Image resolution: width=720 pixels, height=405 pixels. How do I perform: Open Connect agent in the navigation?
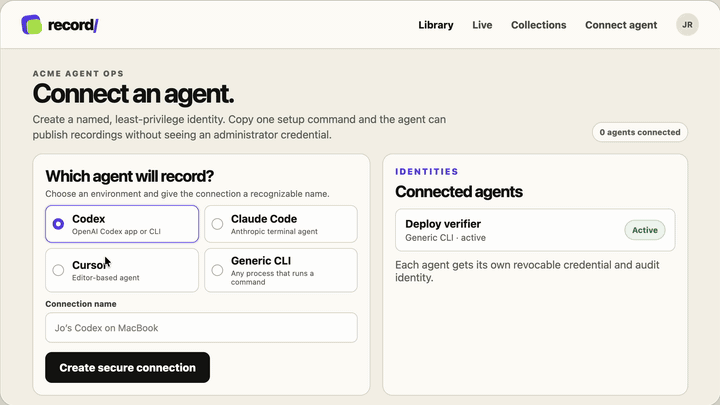[621, 25]
